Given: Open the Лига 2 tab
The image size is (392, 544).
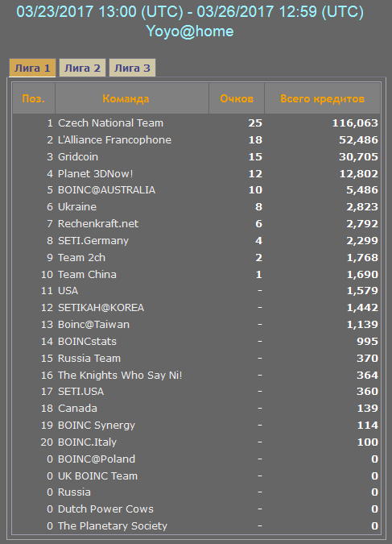Looking at the screenshot, I should point(82,68).
